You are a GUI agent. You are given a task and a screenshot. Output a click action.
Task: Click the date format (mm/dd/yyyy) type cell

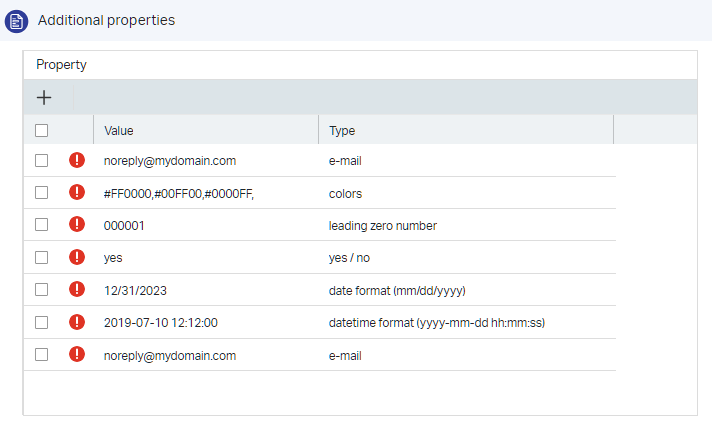tap(397, 290)
